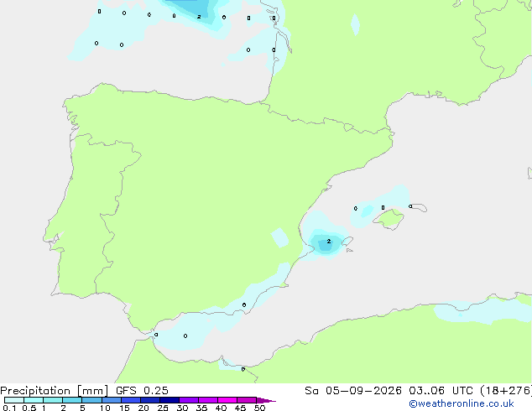Click the 30–35 mm purple legend box
This screenshot has width=532, height=411.
coord(188,400)
